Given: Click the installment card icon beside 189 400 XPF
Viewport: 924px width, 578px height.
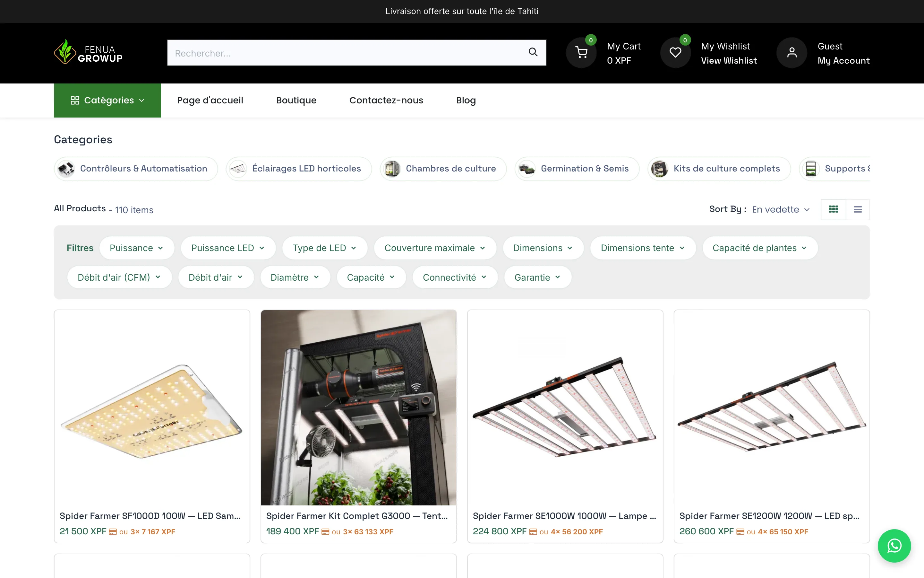Looking at the screenshot, I should click(x=325, y=532).
